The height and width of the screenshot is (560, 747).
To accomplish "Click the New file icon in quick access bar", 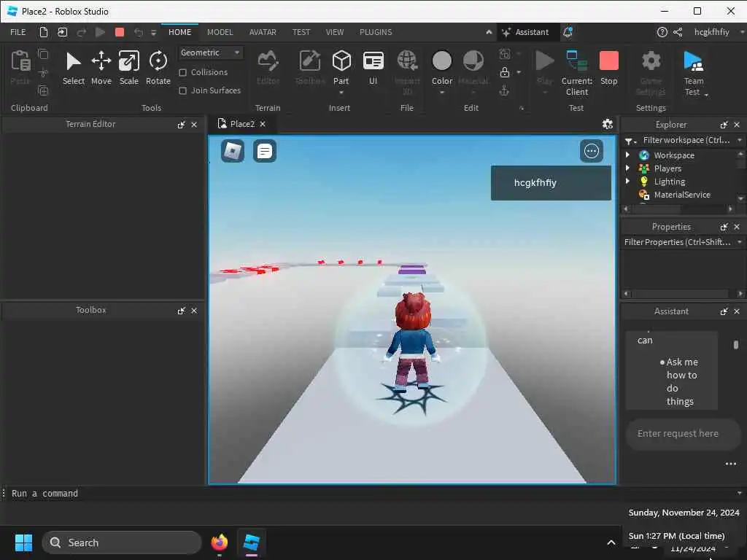I will tap(43, 32).
